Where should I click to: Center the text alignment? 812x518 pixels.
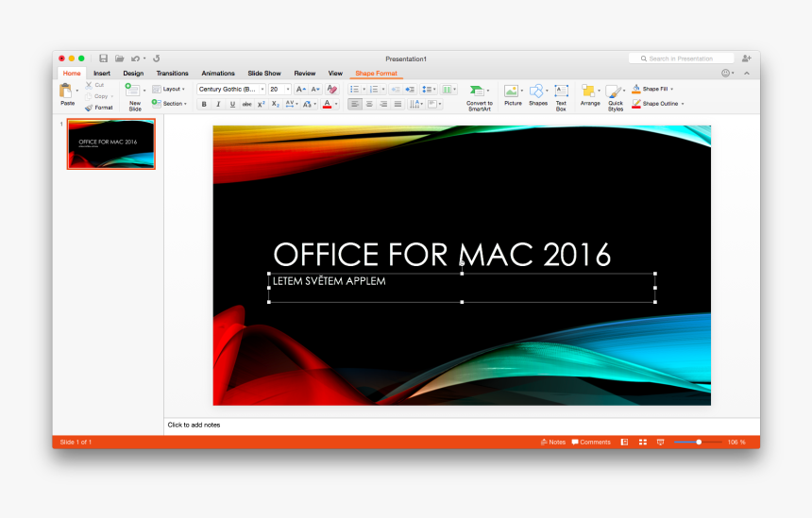tap(369, 104)
